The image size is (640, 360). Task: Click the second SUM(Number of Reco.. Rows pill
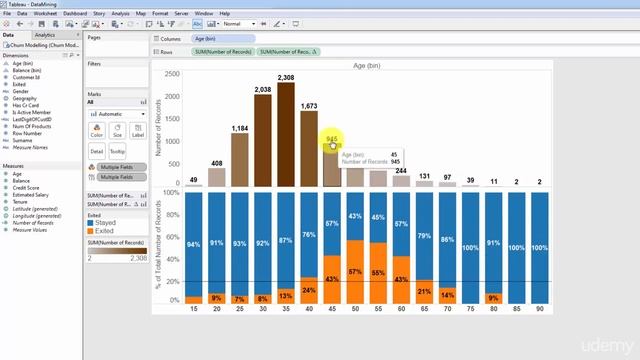pos(288,52)
